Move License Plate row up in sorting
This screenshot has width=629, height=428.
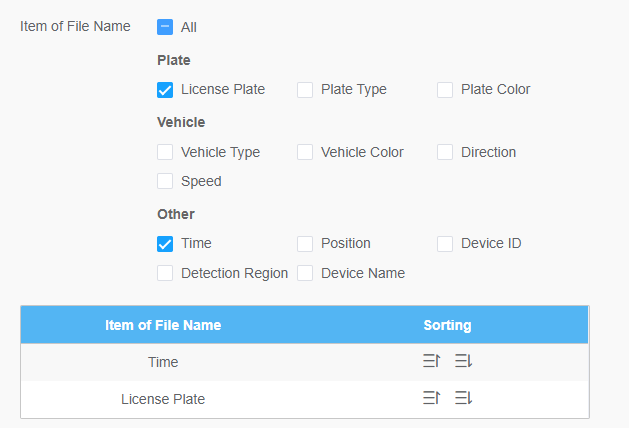431,398
